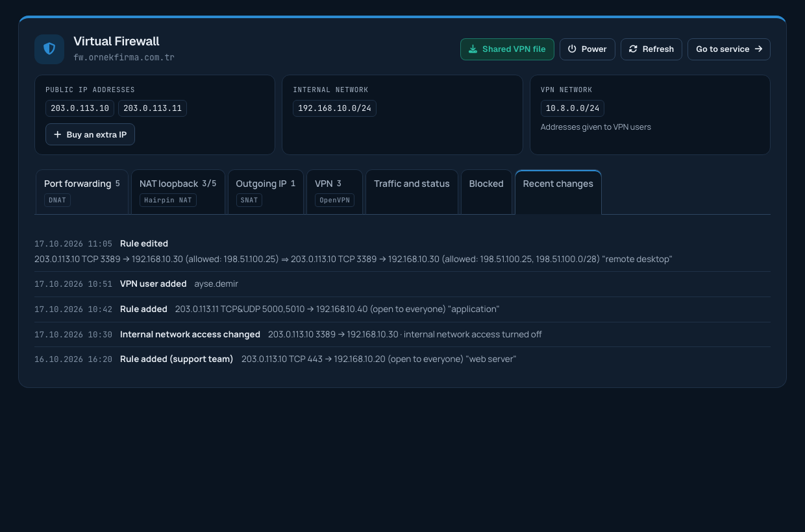Click the INTERNAL NETWORK heading

[330, 90]
